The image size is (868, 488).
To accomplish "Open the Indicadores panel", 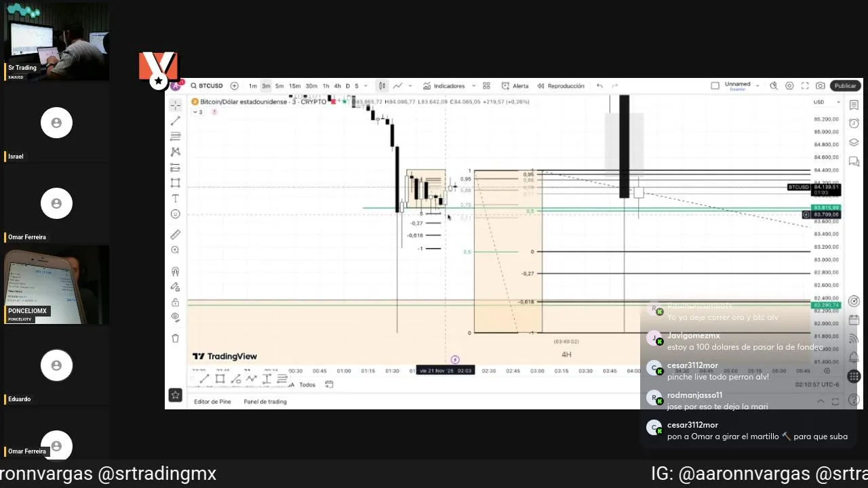I will coord(444,86).
